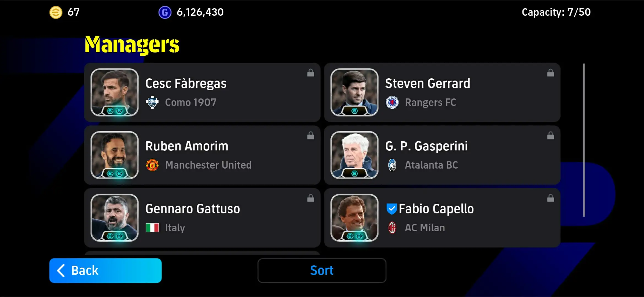Go back using the Back button
This screenshot has height=297, width=644.
point(105,270)
